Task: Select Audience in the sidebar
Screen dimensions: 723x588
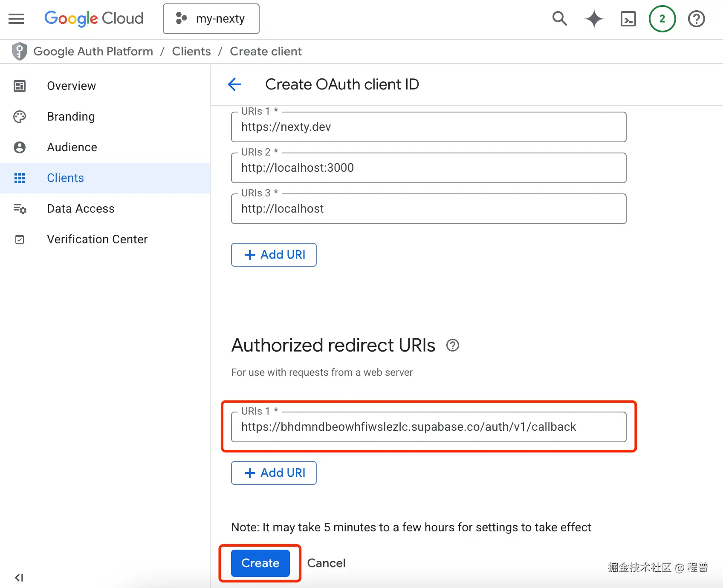Action: click(72, 147)
